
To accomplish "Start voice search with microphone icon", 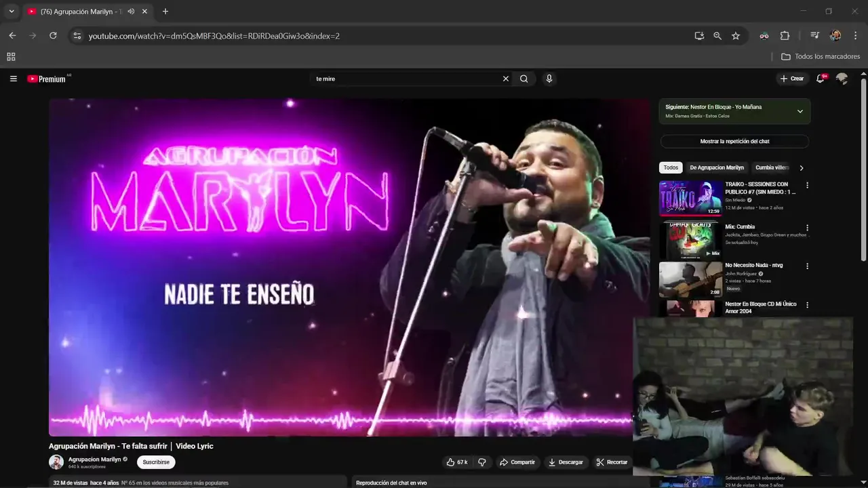I will point(549,79).
